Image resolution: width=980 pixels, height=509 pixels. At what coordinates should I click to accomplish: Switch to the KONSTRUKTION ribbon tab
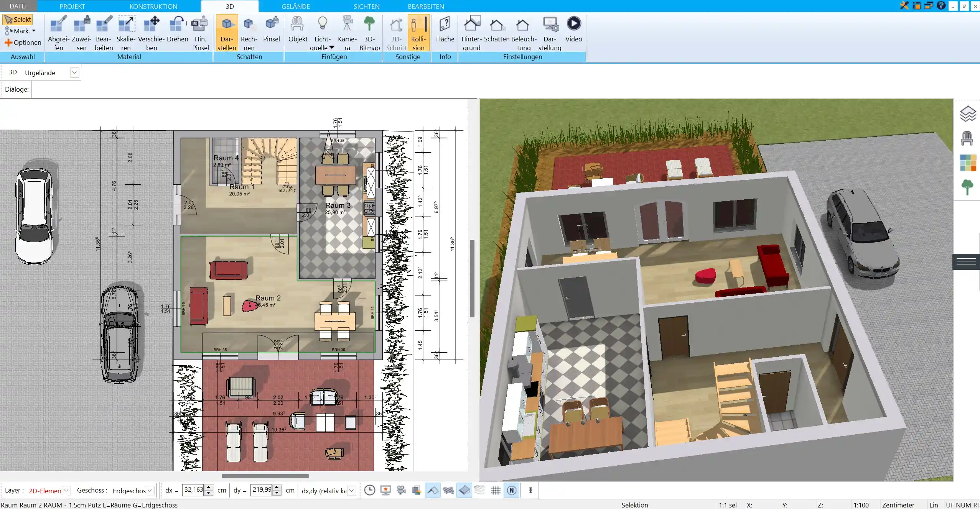[153, 6]
